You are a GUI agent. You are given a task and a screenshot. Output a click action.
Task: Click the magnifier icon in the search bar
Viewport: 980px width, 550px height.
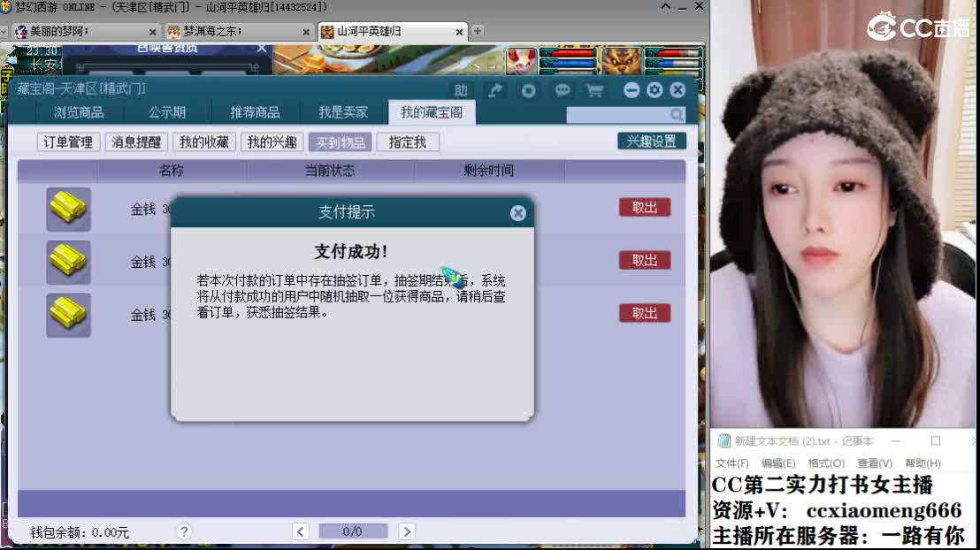(x=677, y=114)
